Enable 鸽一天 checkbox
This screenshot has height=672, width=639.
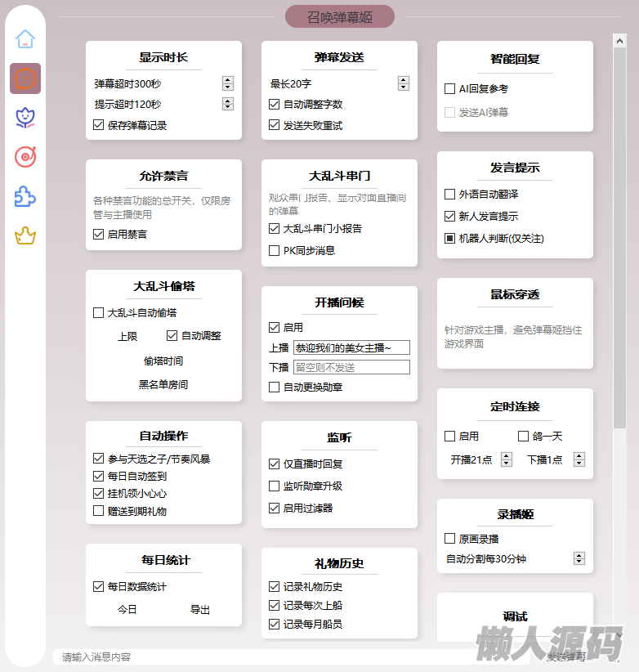[523, 437]
